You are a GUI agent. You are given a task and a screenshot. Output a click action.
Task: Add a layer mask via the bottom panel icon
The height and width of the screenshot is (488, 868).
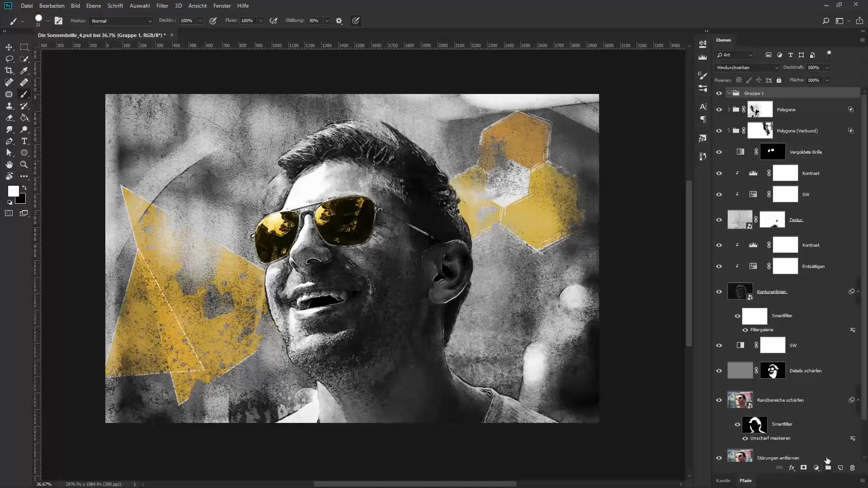(803, 468)
